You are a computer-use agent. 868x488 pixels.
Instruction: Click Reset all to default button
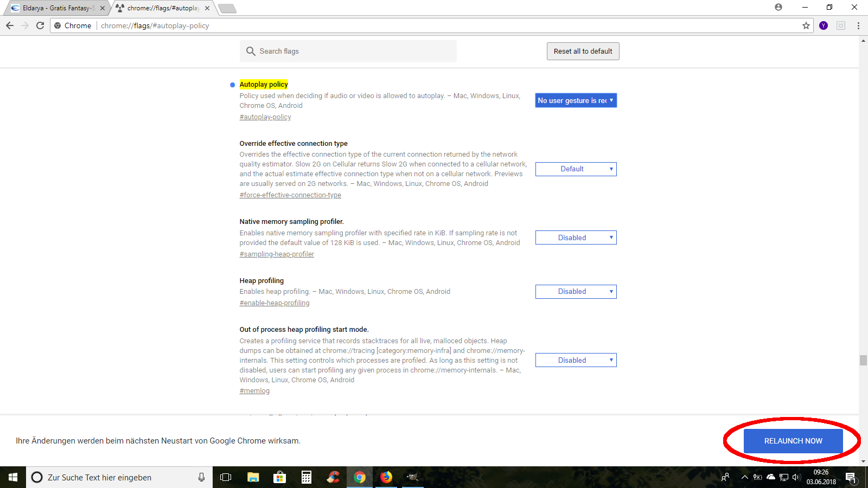583,51
